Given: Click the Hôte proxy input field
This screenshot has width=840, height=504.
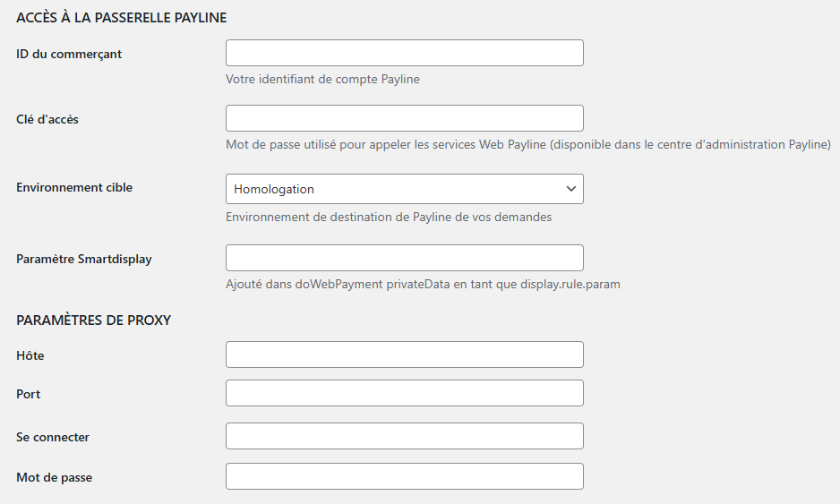Looking at the screenshot, I should pyautogui.click(x=405, y=355).
